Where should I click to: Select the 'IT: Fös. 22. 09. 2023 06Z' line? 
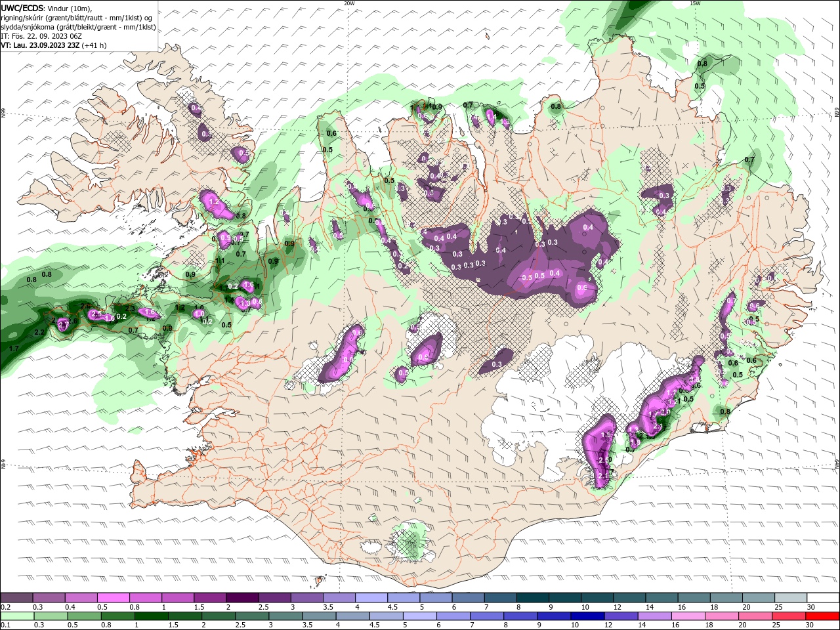coord(41,36)
